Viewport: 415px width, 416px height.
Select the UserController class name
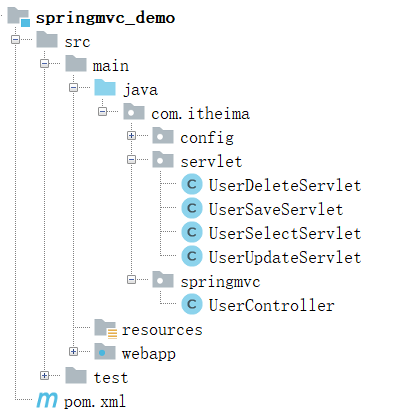tap(272, 305)
